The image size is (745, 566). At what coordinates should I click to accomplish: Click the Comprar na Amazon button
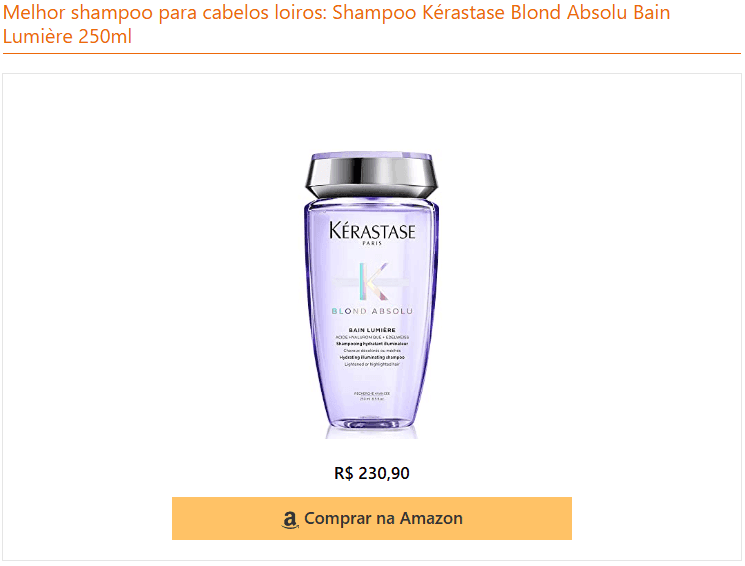(x=372, y=518)
